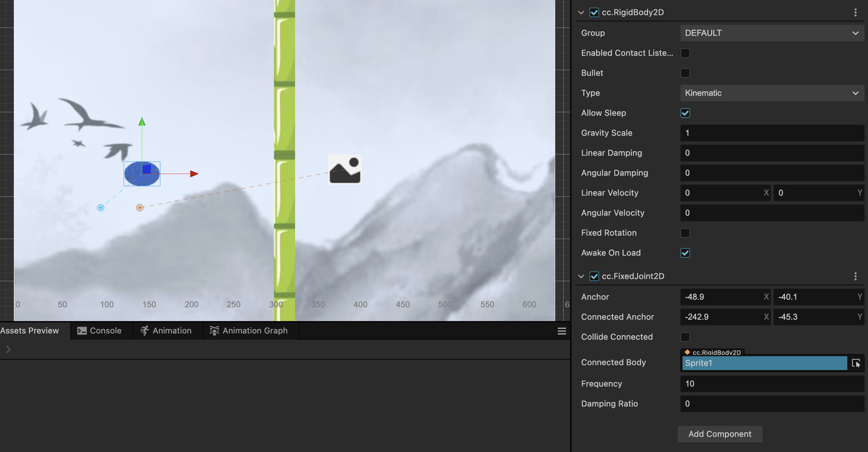The width and height of the screenshot is (868, 452).
Task: Click the red X-axis gizmo arrow
Action: click(194, 174)
